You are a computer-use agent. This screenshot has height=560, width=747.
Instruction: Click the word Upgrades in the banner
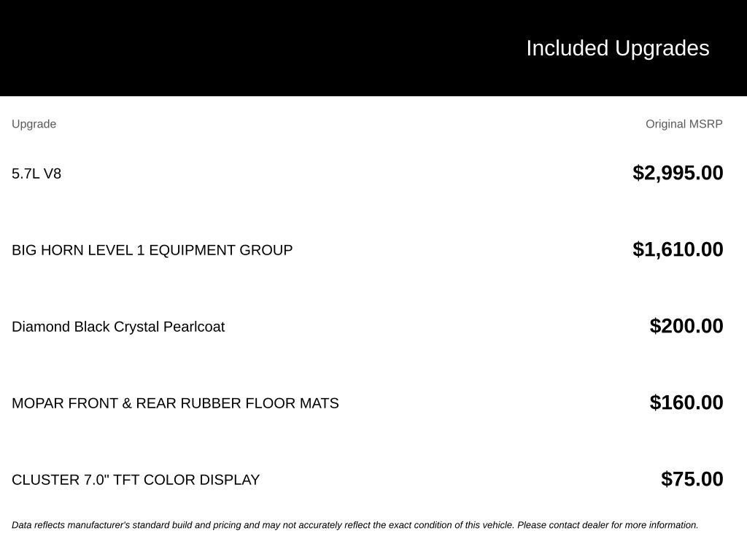point(662,49)
